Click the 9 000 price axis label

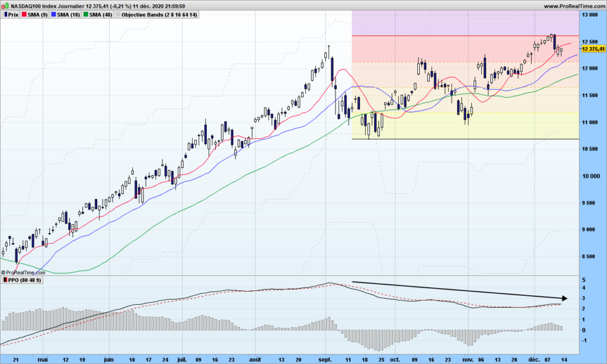coord(589,229)
